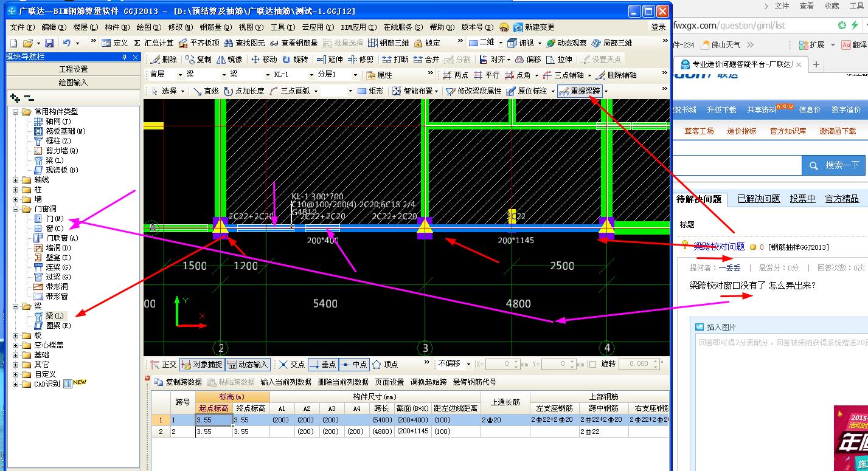Select the 移动 (move) tool
This screenshot has width=868, height=471.
264,59
